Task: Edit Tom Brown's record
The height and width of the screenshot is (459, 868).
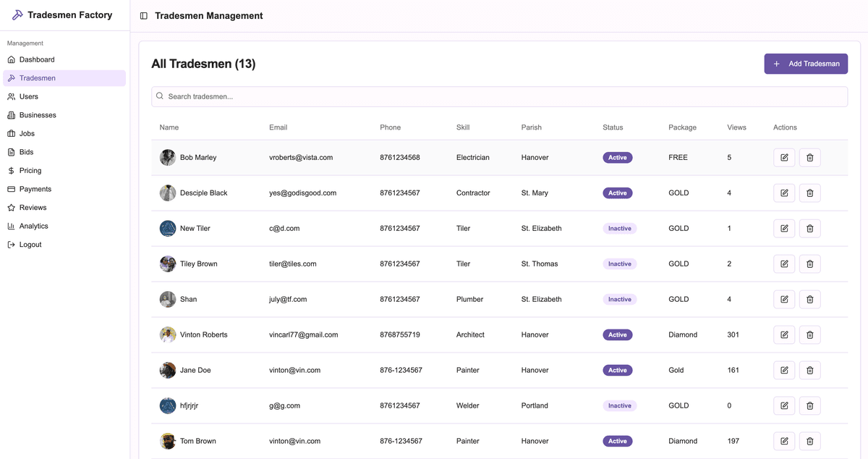Action: coord(784,441)
